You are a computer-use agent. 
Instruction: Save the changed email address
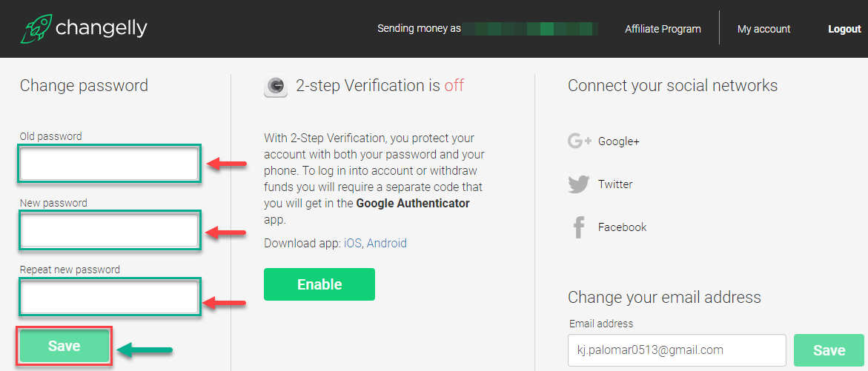point(829,350)
